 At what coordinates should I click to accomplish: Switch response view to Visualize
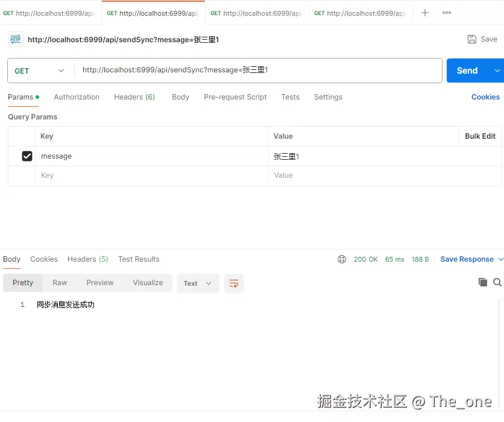[x=148, y=283]
